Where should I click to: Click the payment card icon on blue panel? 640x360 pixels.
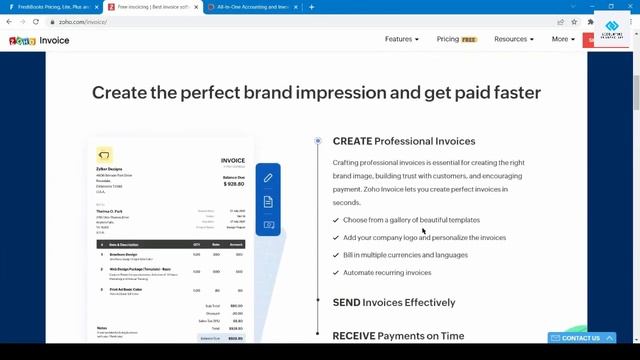(269, 225)
